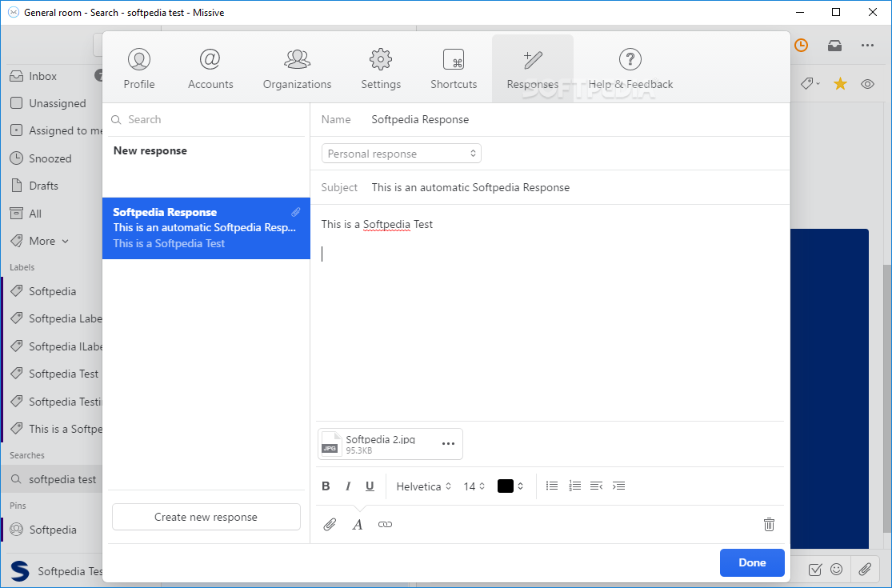Screen dimensions: 892x588
Task: Go to the Shortcuts tab
Action: point(454,69)
